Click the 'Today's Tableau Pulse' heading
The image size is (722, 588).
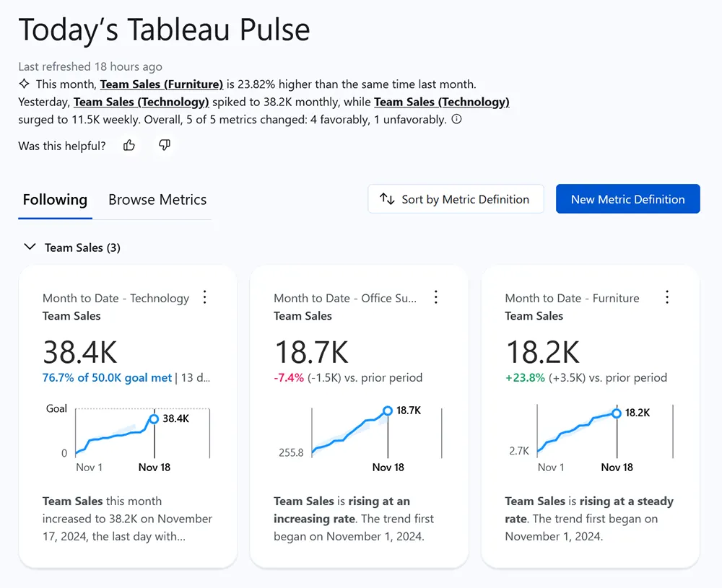(164, 30)
